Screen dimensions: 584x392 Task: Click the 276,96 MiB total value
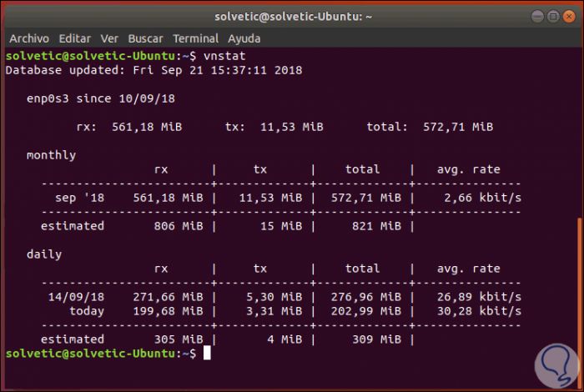click(366, 297)
